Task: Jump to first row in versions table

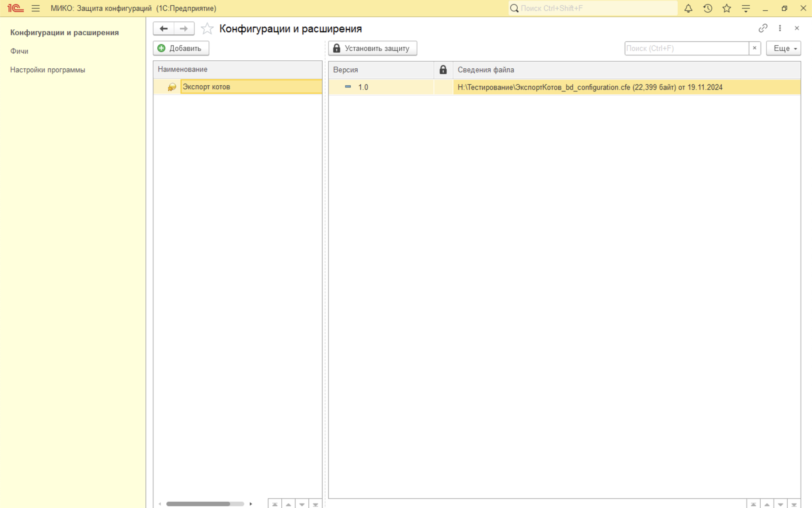Action: click(753, 504)
